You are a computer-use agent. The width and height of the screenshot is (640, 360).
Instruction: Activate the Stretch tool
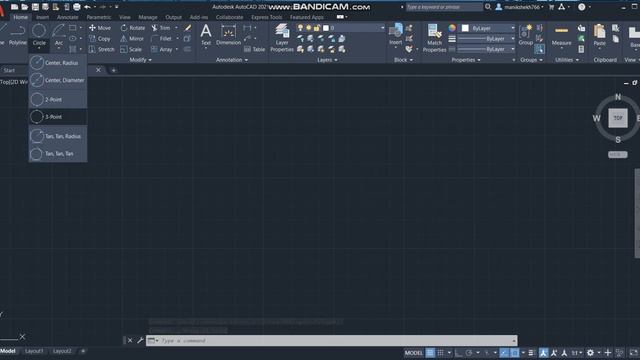[102, 49]
